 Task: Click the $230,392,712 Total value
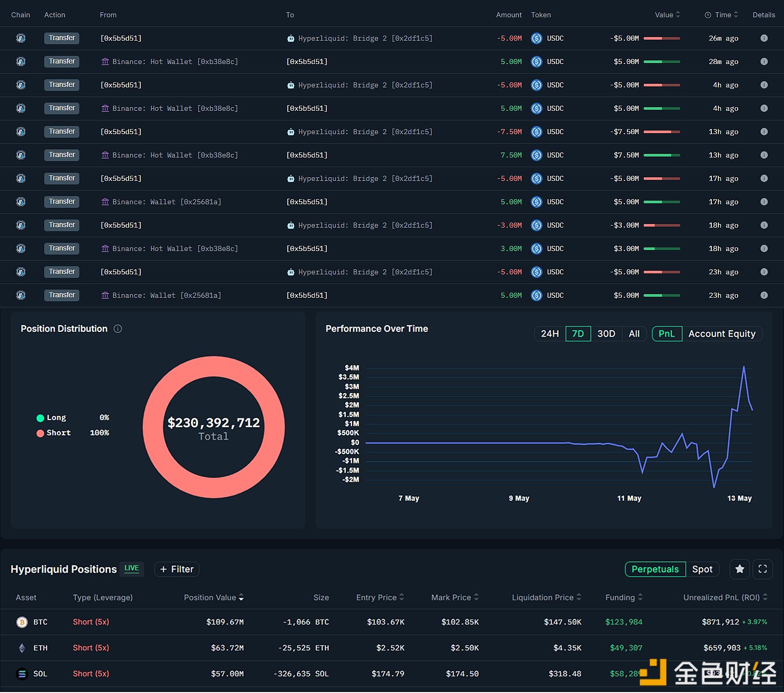tap(214, 423)
